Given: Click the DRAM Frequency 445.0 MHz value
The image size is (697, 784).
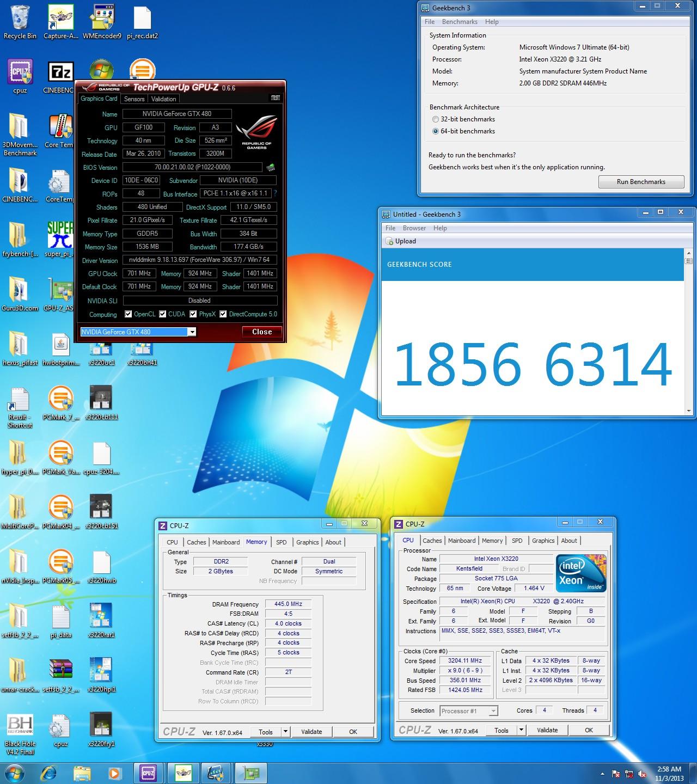Looking at the screenshot, I should pos(288,604).
